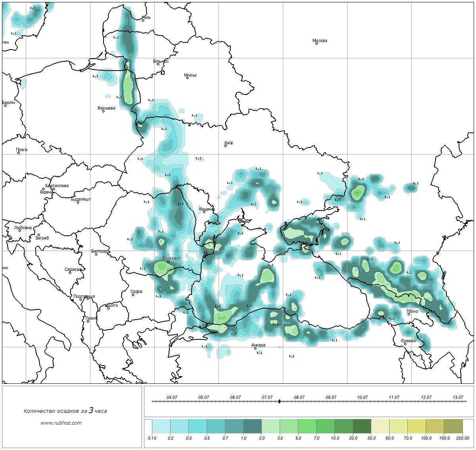Select the lightest cyan 0.10–0.2 legend swatch
The width and height of the screenshot is (476, 450).
point(161,427)
